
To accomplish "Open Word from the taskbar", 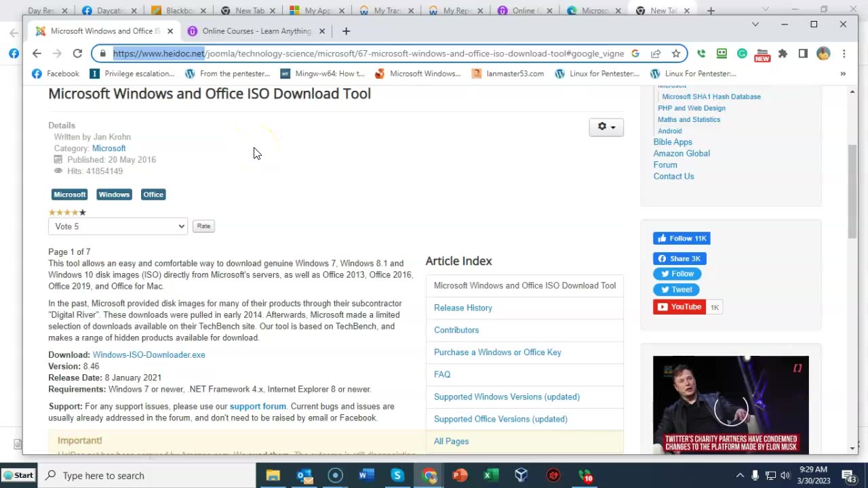I will (366, 475).
